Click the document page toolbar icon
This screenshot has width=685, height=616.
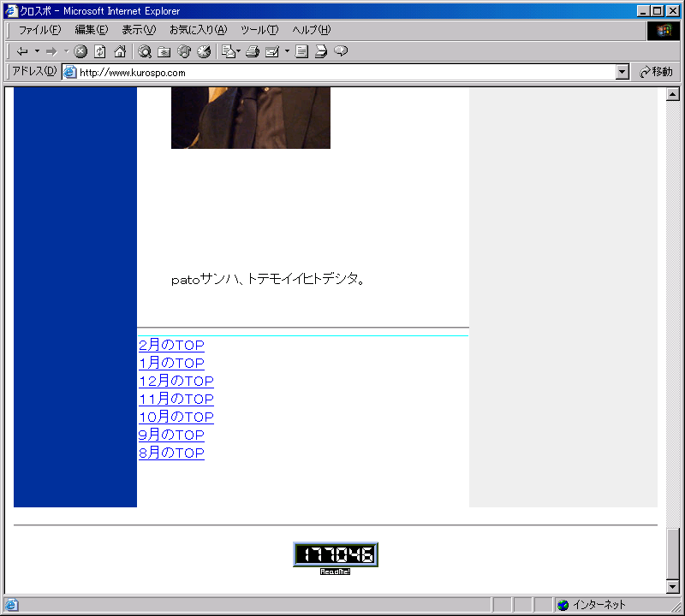pos(301,51)
